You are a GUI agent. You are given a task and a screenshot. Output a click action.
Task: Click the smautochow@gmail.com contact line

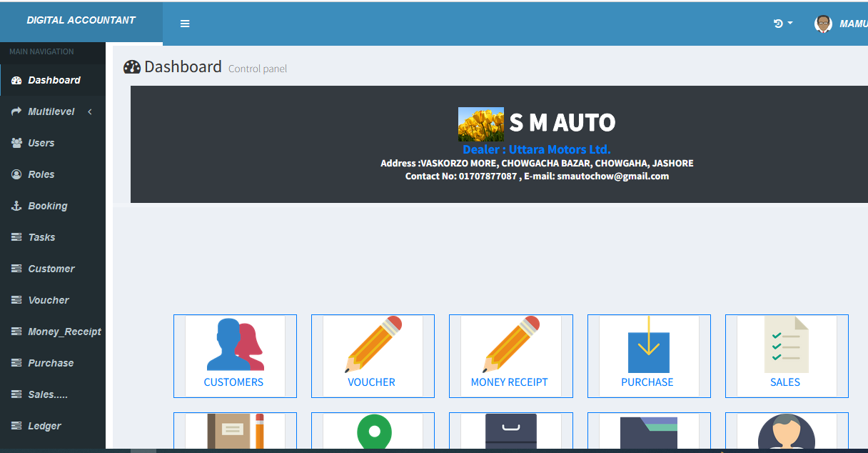tap(538, 176)
